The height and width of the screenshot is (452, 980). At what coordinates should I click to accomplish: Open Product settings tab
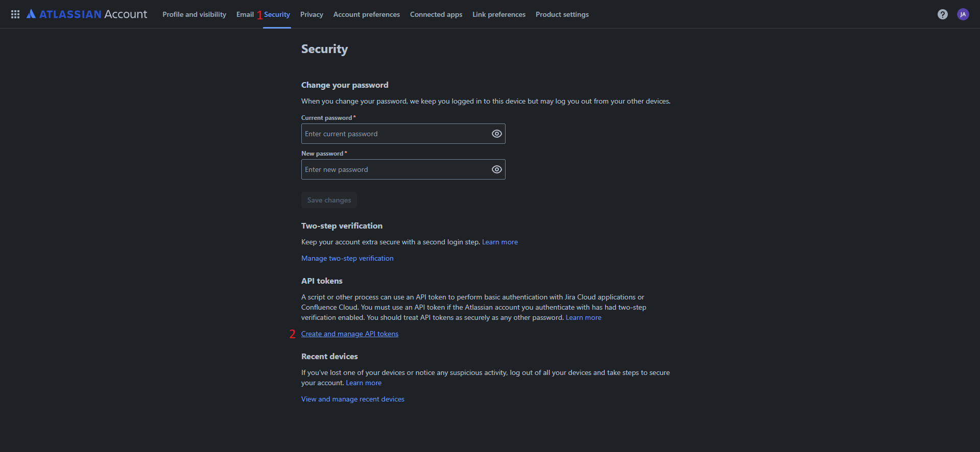point(562,14)
